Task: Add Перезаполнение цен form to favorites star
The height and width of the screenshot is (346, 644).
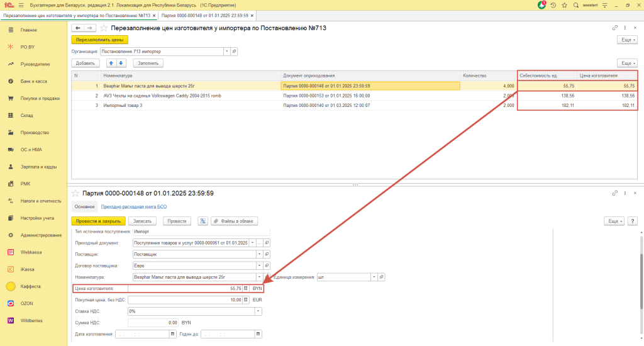Action: click(104, 28)
